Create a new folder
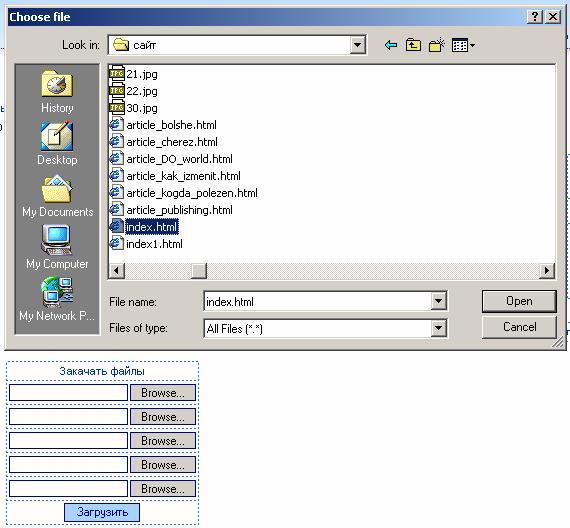This screenshot has height=528, width=570. (x=437, y=45)
